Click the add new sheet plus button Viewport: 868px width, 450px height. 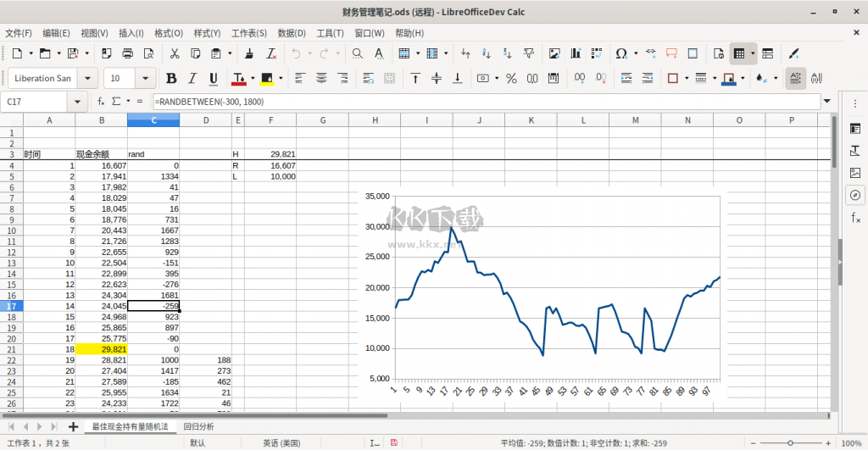tap(73, 427)
